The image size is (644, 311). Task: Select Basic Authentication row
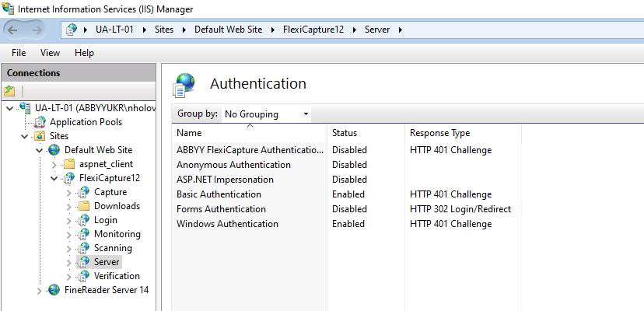[347, 194]
